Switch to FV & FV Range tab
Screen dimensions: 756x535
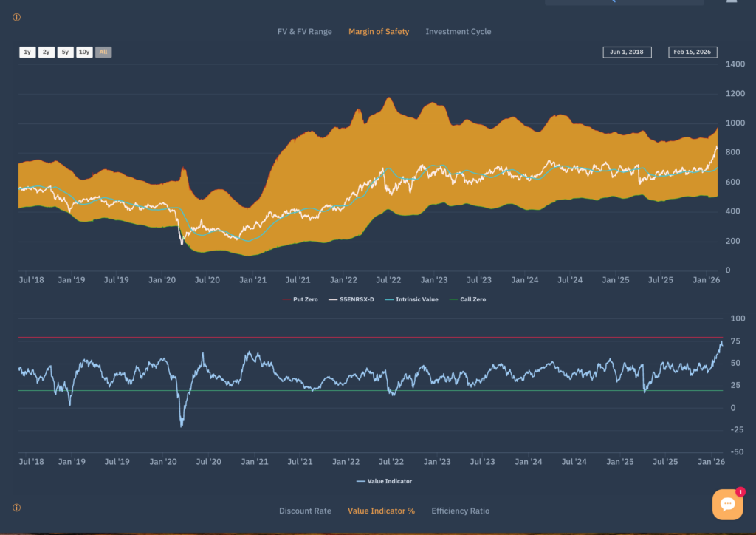(x=304, y=32)
